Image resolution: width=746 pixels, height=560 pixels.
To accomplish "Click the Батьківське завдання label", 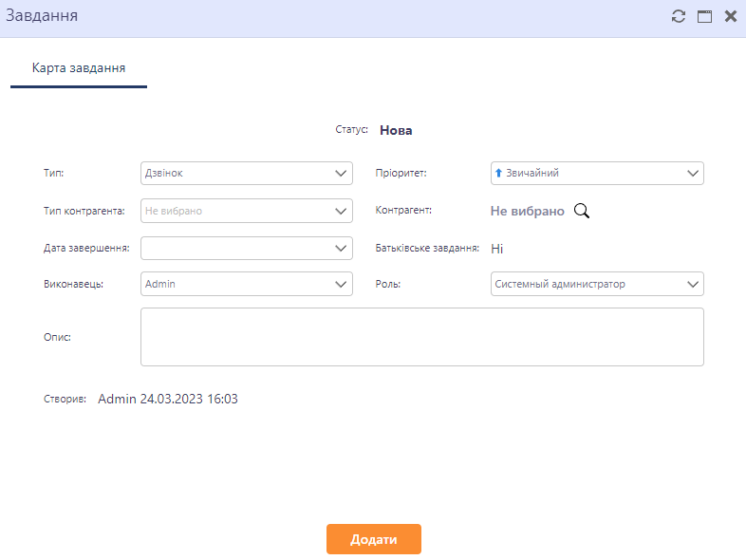I will [x=426, y=249].
